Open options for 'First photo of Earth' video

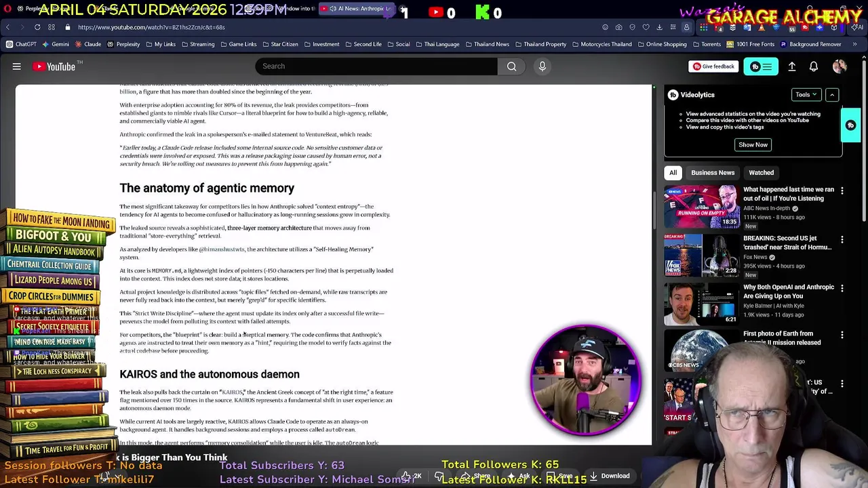click(842, 335)
